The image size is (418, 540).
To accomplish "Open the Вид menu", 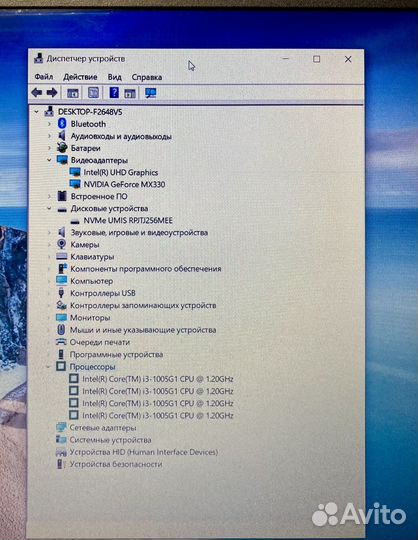I will (115, 77).
